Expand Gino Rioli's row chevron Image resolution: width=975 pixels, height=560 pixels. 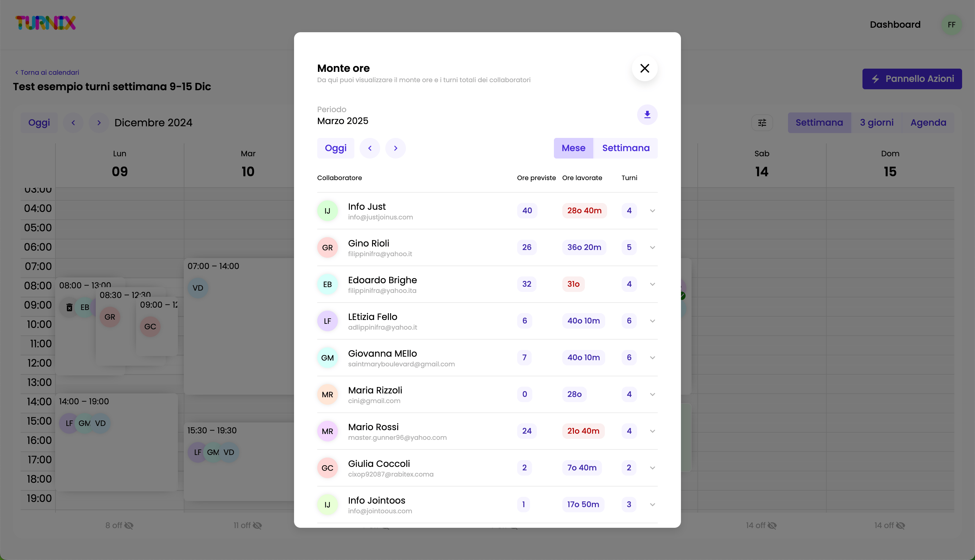(x=652, y=247)
